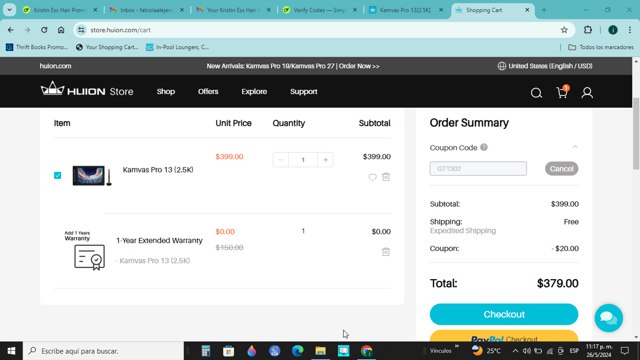The width and height of the screenshot is (640, 360).
Task: Cancel the applied coupon code
Action: (x=561, y=169)
